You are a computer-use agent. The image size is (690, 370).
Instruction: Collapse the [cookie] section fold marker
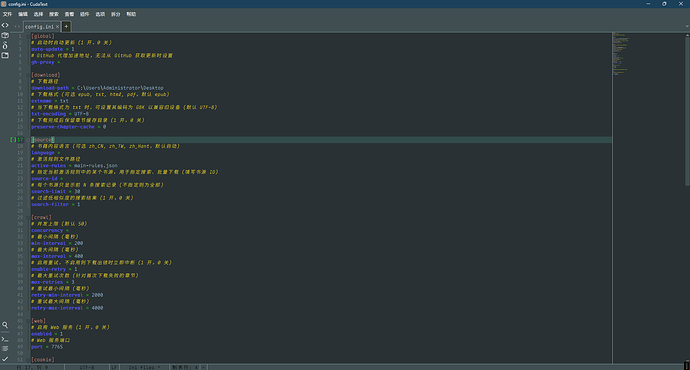pyautogui.click(x=28, y=359)
